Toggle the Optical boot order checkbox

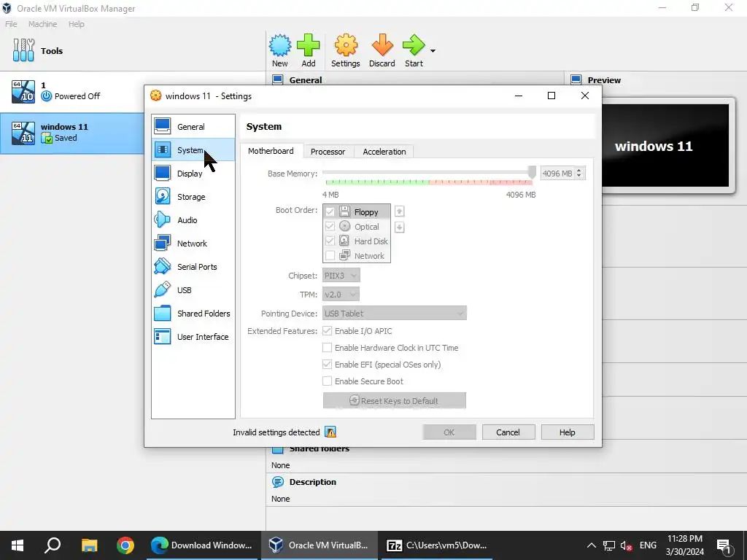(330, 226)
